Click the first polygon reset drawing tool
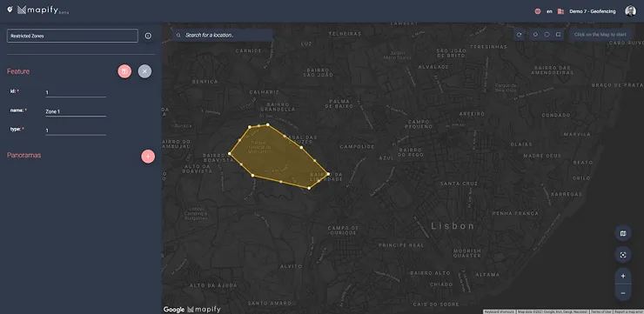 pyautogui.click(x=519, y=35)
